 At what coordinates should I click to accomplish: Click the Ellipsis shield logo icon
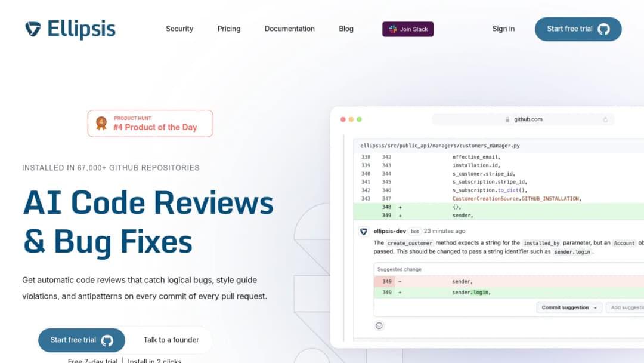(x=33, y=29)
